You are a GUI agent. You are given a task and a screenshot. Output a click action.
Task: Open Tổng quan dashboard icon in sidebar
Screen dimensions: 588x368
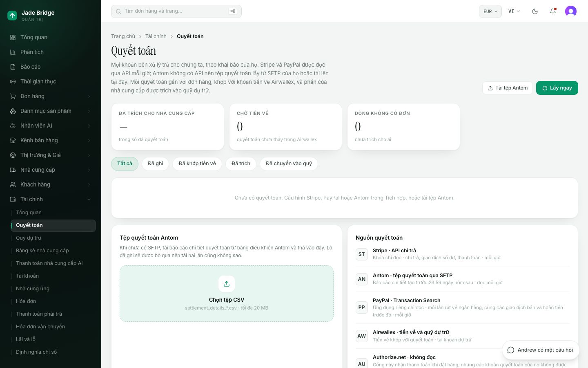13,37
